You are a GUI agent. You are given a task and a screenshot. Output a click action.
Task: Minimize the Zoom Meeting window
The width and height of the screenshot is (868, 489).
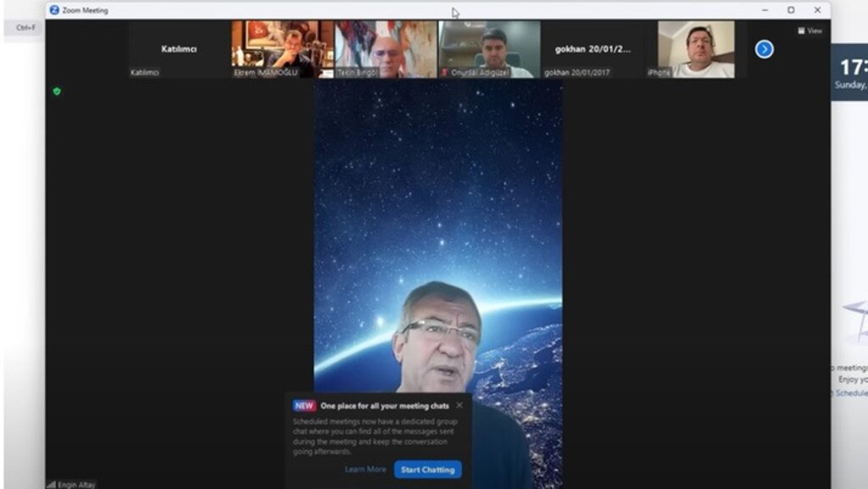(x=765, y=10)
